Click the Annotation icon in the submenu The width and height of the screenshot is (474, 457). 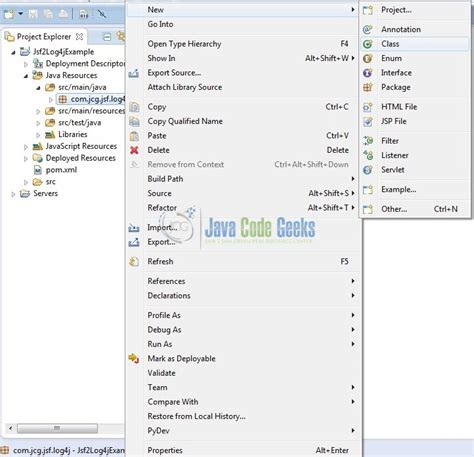367,29
